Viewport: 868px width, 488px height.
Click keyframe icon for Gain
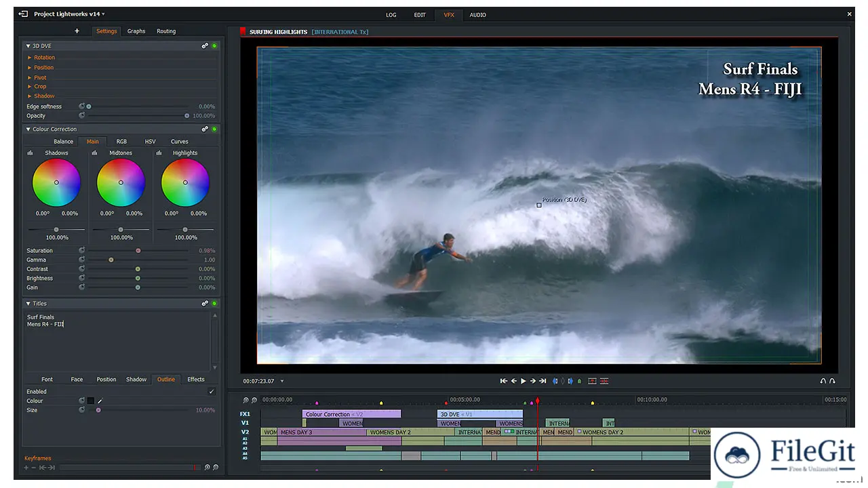click(x=82, y=287)
